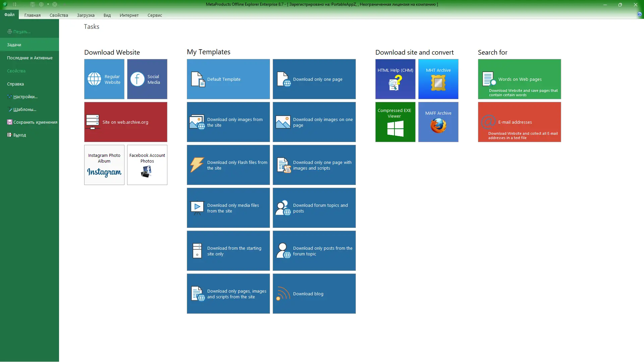Pick Download only Flash files template
This screenshot has width=644, height=362.
pos(228,165)
